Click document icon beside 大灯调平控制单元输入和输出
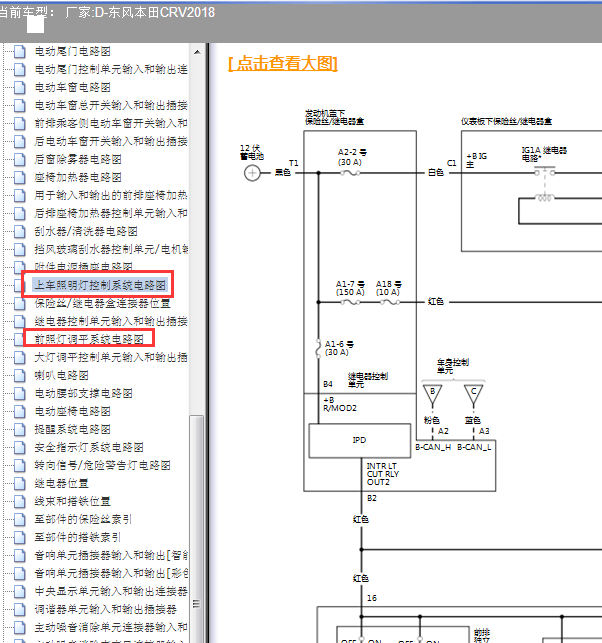602x643 pixels. click(x=19, y=357)
